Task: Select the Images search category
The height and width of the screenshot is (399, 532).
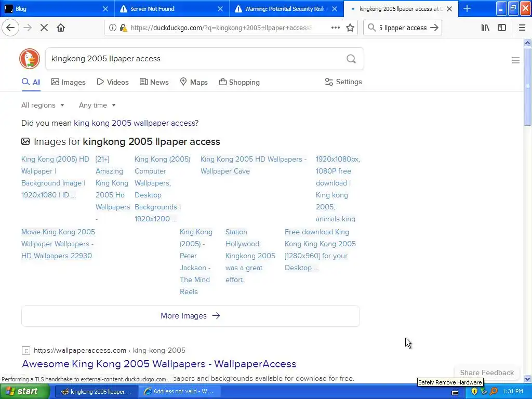Action: tap(68, 82)
